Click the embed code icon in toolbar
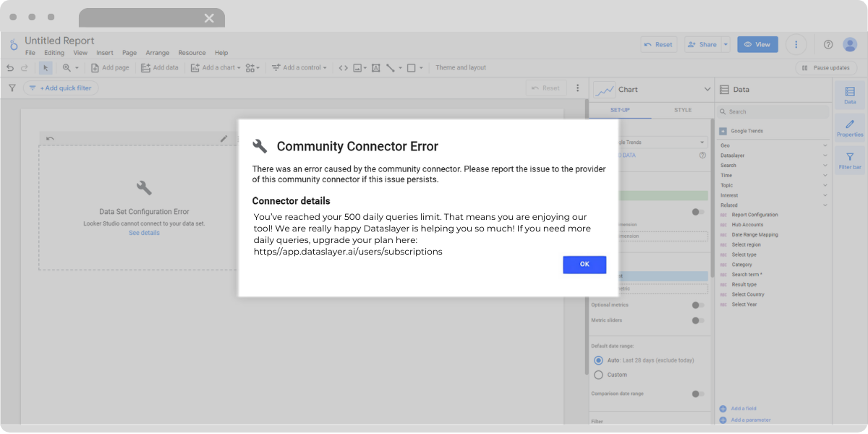 pyautogui.click(x=343, y=67)
